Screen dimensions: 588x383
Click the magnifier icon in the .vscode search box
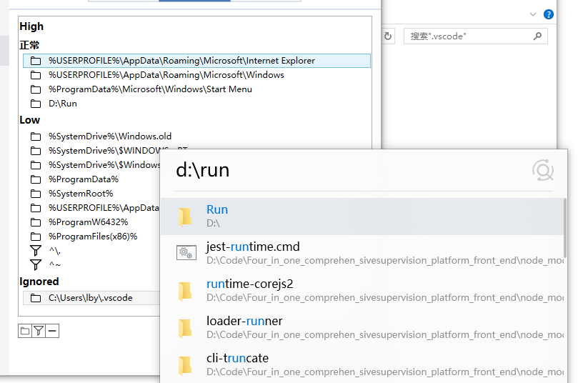[x=537, y=36]
